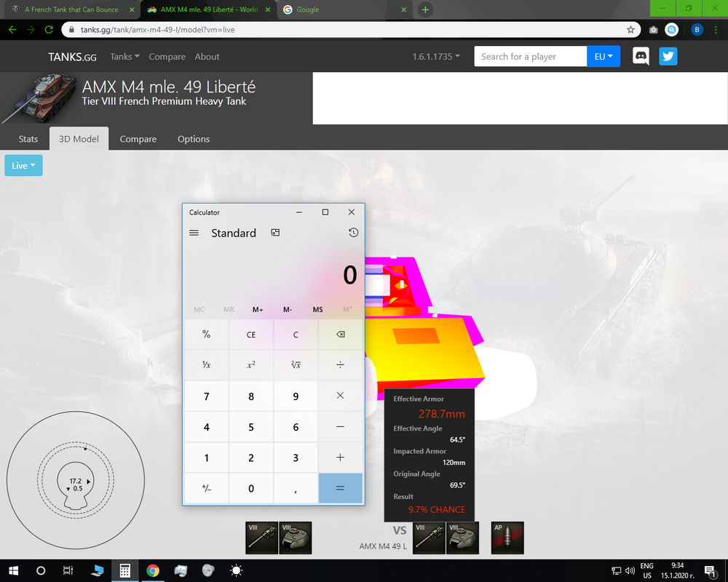Click the reciprocal 1/x key
This screenshot has height=582, width=728.
coord(207,364)
